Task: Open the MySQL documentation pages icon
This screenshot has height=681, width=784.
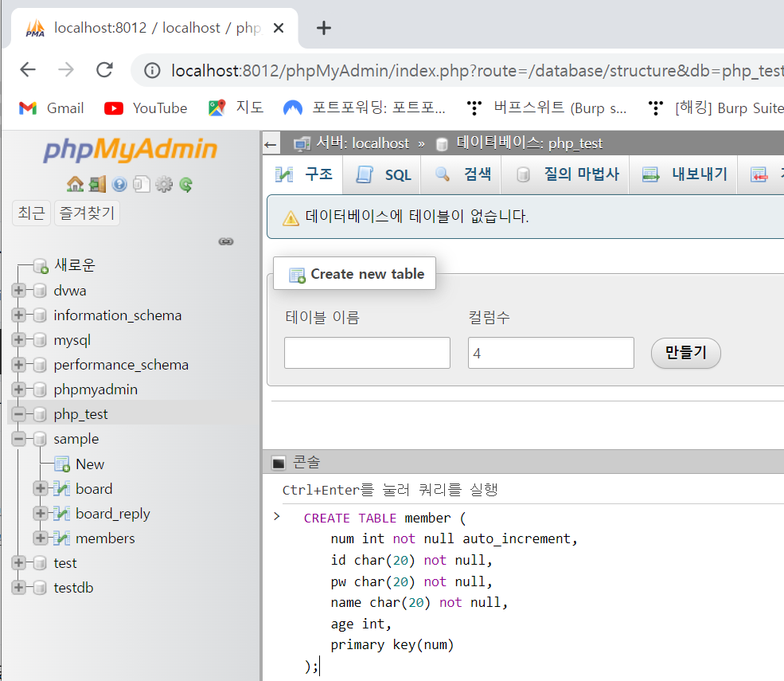Action: click(x=142, y=185)
